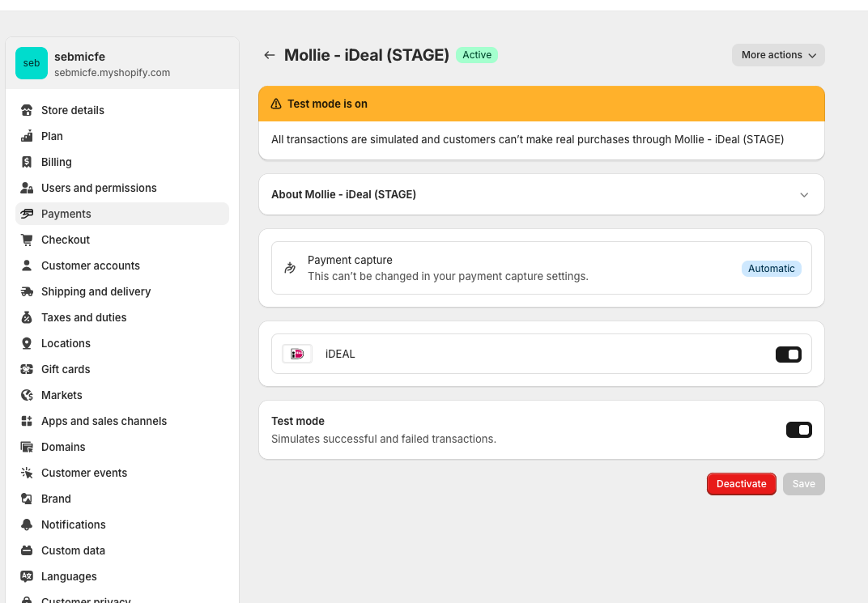This screenshot has width=868, height=603.
Task: Click the Mollie - iDeal (STAGE) heading
Action: tap(367, 55)
